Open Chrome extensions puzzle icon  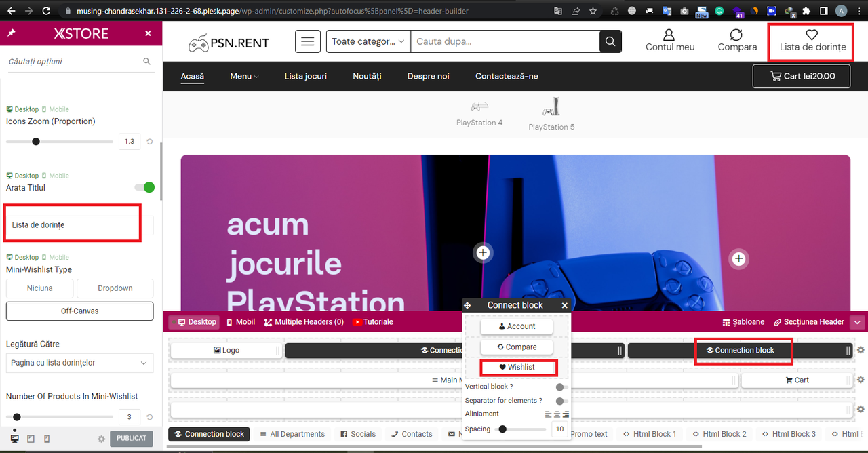pyautogui.click(x=806, y=11)
